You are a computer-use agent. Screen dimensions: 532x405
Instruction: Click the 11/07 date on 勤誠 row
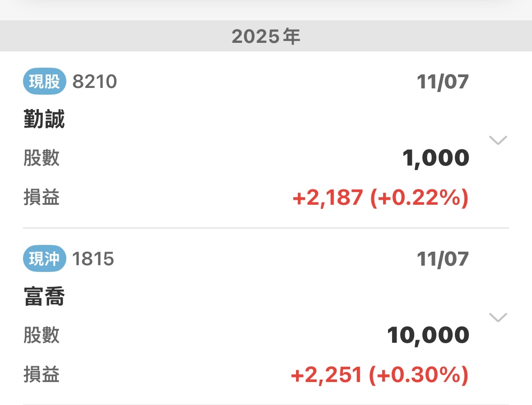(x=443, y=82)
